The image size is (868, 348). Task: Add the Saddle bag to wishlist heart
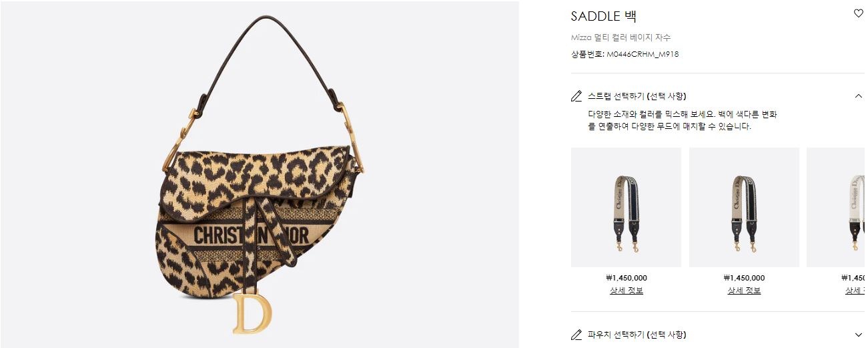(x=858, y=13)
